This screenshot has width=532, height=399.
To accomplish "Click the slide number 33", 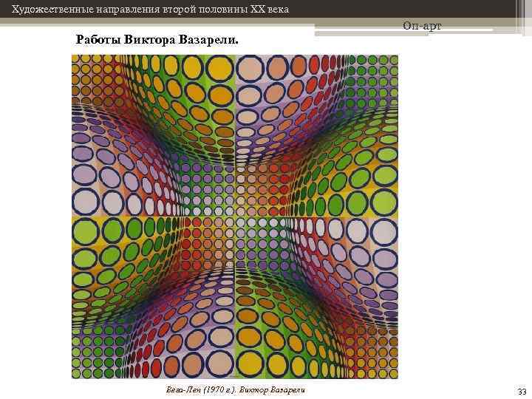I will coord(522,392).
